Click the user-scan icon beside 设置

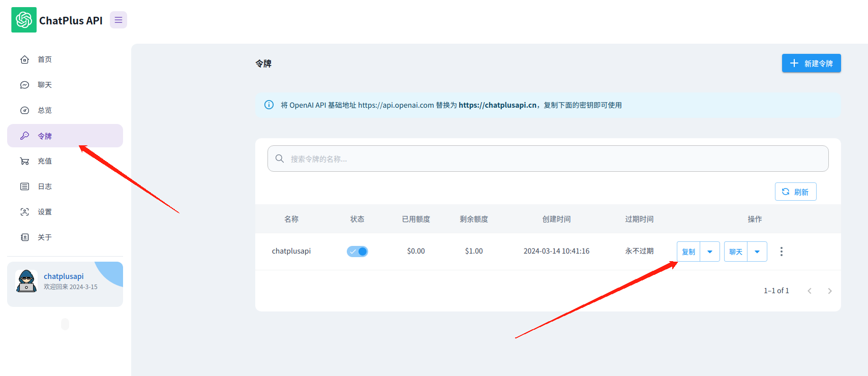point(24,212)
